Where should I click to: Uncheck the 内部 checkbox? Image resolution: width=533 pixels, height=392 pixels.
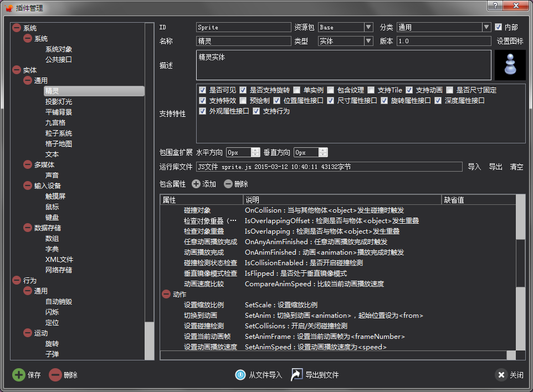(x=498, y=27)
